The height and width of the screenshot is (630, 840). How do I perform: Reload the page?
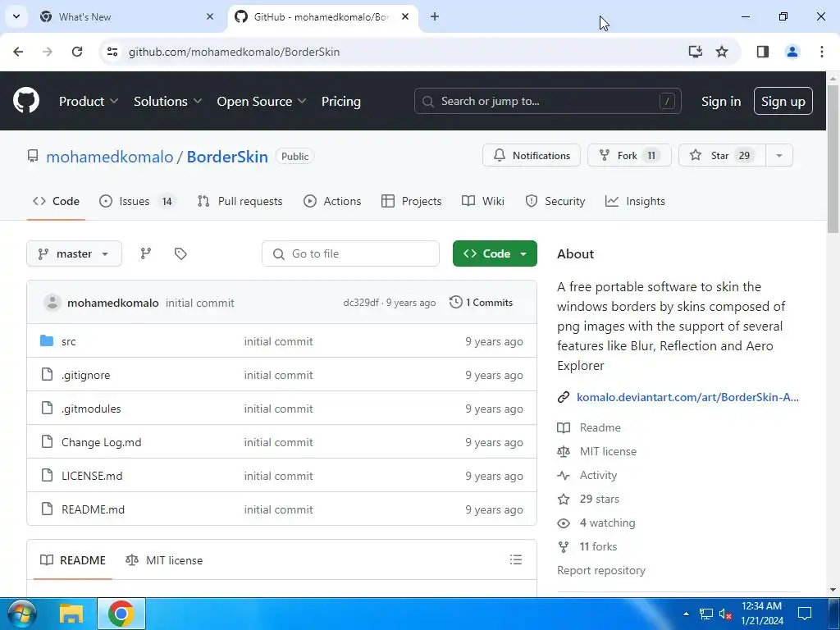pos(77,52)
